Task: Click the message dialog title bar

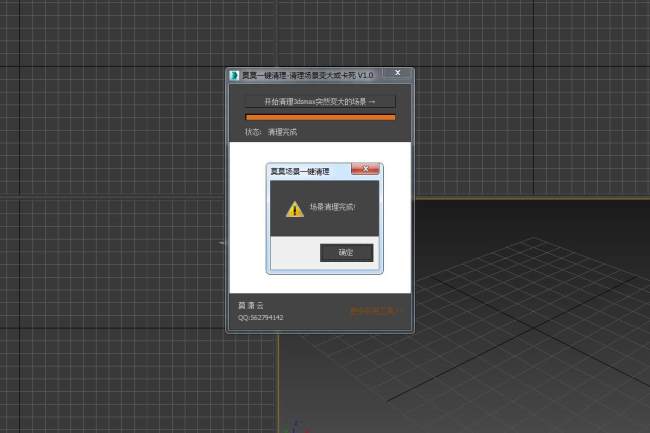Action: (x=310, y=171)
